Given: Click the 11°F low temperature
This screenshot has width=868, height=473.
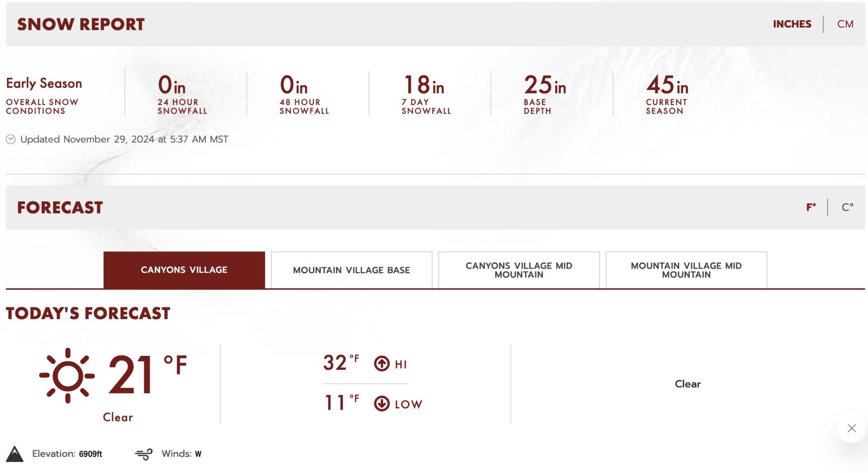Looking at the screenshot, I should (x=342, y=402).
